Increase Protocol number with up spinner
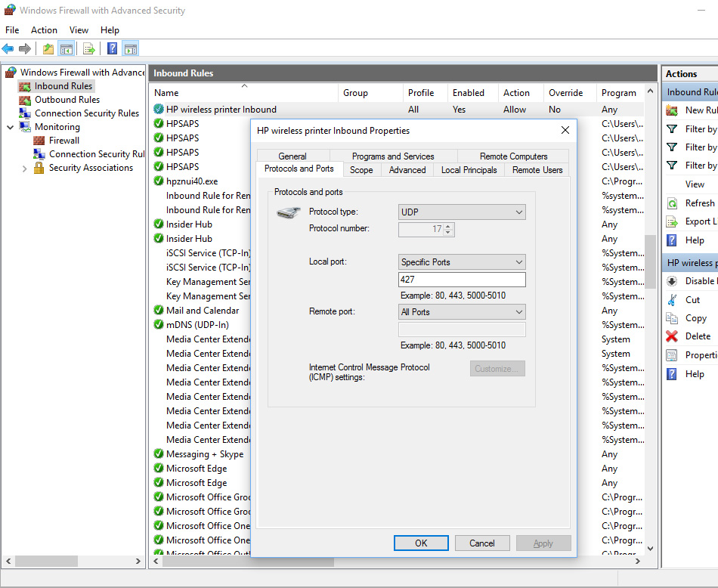The height and width of the screenshot is (588, 718). coord(449,226)
